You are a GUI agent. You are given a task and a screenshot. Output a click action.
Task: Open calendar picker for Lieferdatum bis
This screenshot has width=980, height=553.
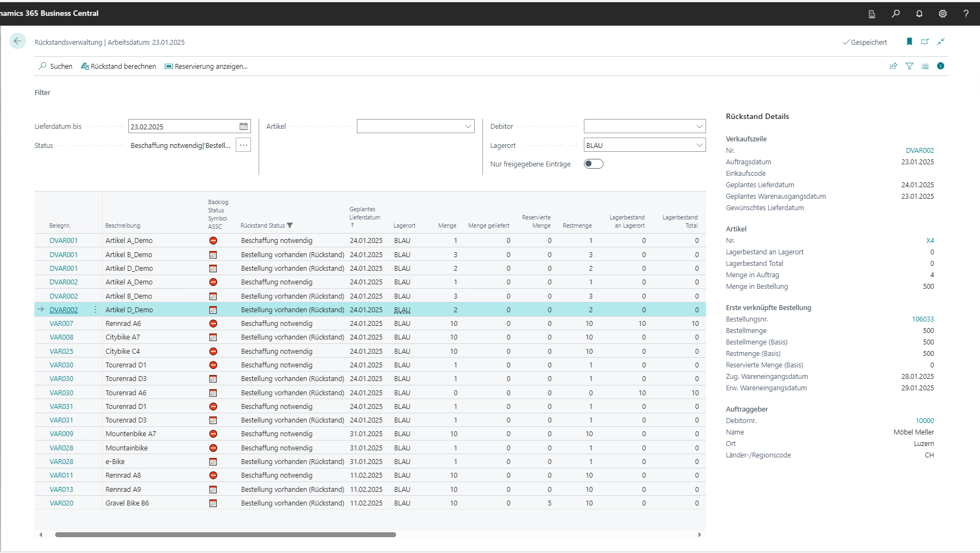243,127
